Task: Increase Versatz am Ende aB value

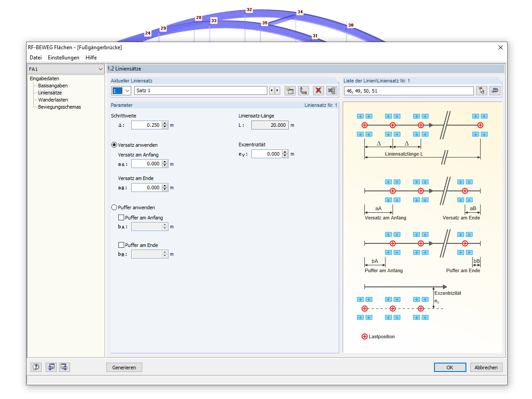Action: (165, 185)
